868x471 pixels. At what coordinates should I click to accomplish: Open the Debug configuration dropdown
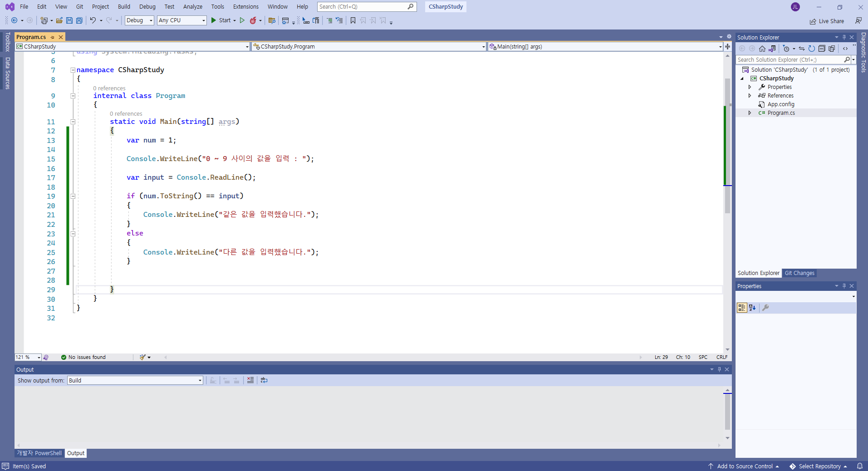tap(140, 20)
